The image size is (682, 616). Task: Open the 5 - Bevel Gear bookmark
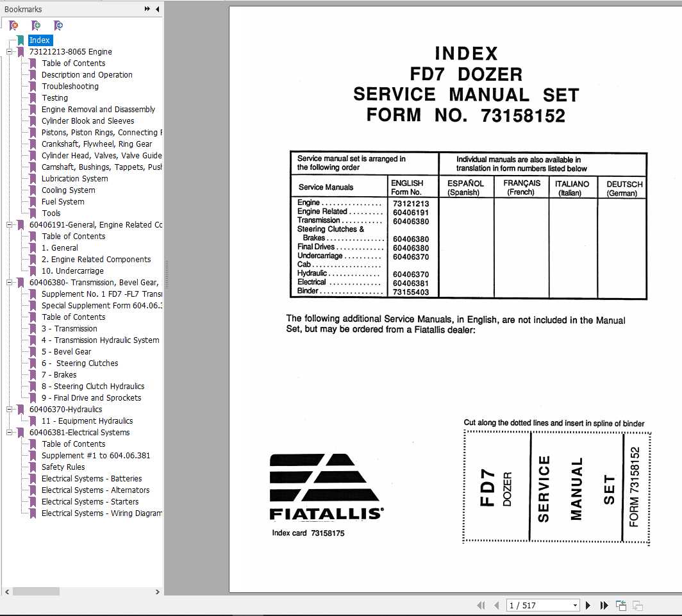click(66, 352)
